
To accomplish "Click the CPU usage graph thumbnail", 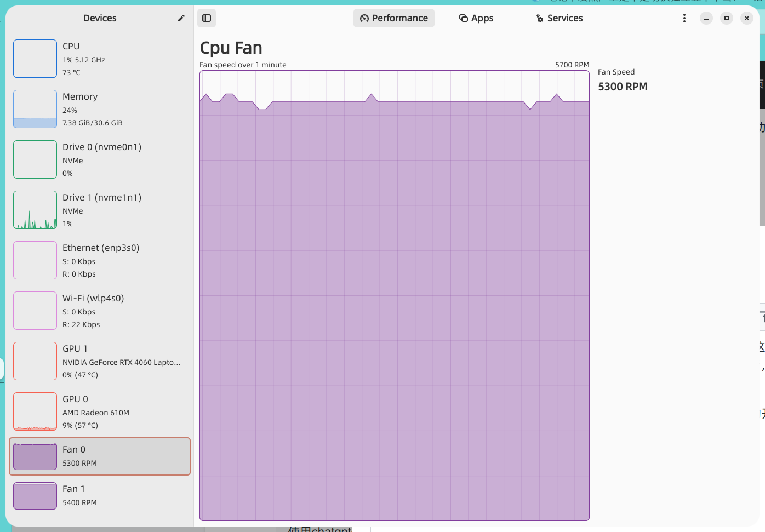I will pos(35,59).
